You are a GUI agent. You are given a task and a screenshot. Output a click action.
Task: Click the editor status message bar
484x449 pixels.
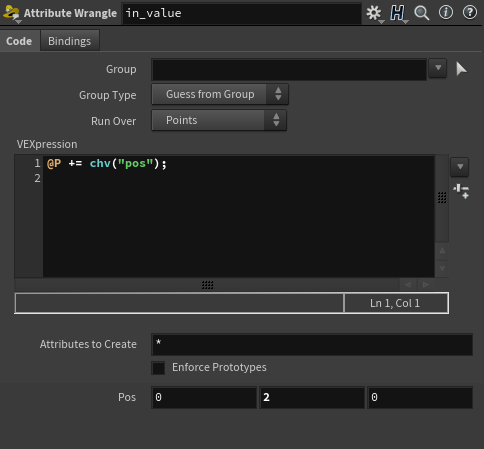[x=179, y=303]
